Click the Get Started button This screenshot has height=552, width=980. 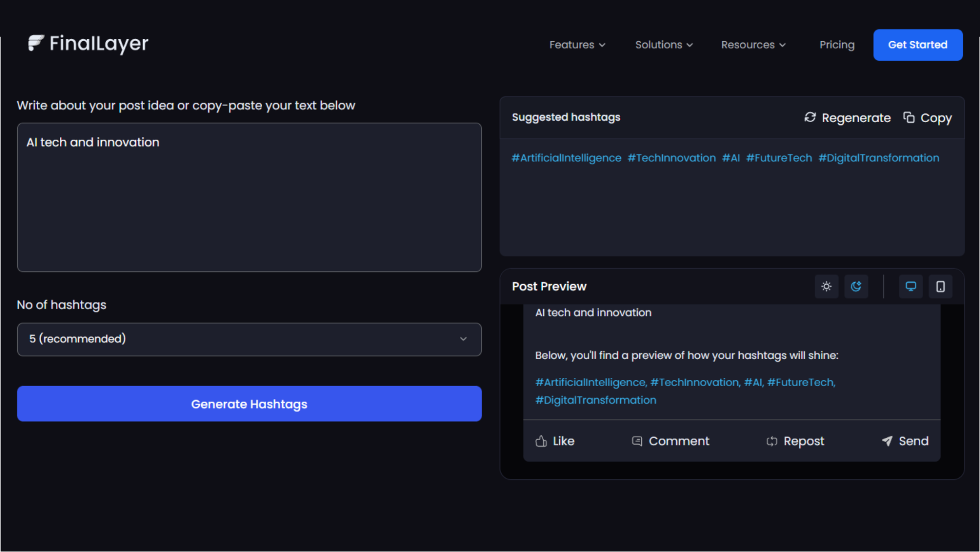pos(918,45)
